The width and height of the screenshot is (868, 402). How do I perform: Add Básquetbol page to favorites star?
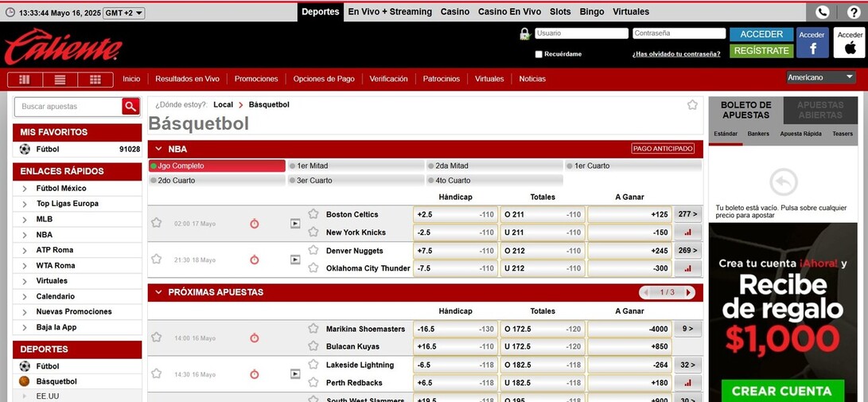[692, 104]
